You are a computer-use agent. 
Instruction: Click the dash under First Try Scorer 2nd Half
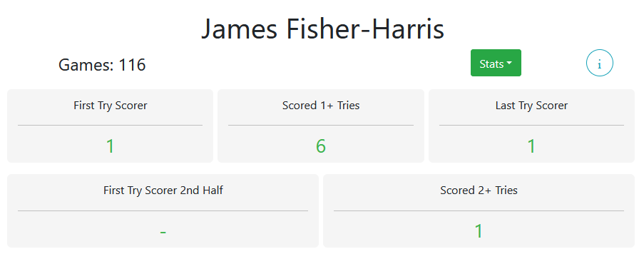pyautogui.click(x=163, y=233)
